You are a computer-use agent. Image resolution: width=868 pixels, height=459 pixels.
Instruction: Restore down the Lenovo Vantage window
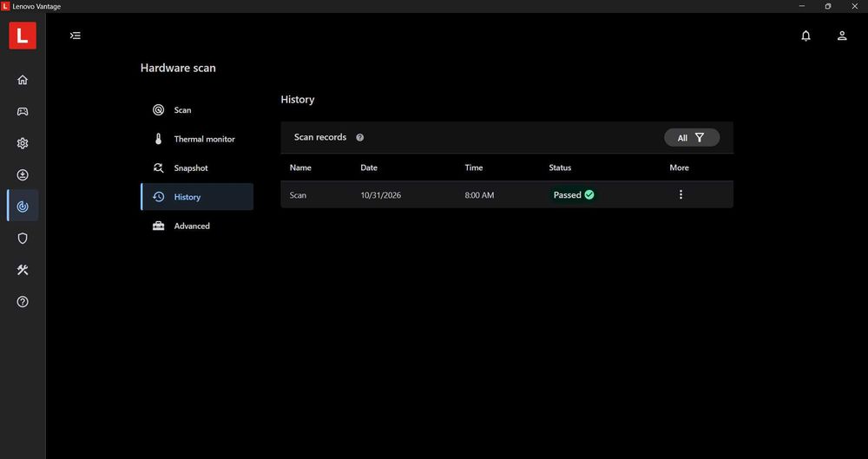(828, 6)
